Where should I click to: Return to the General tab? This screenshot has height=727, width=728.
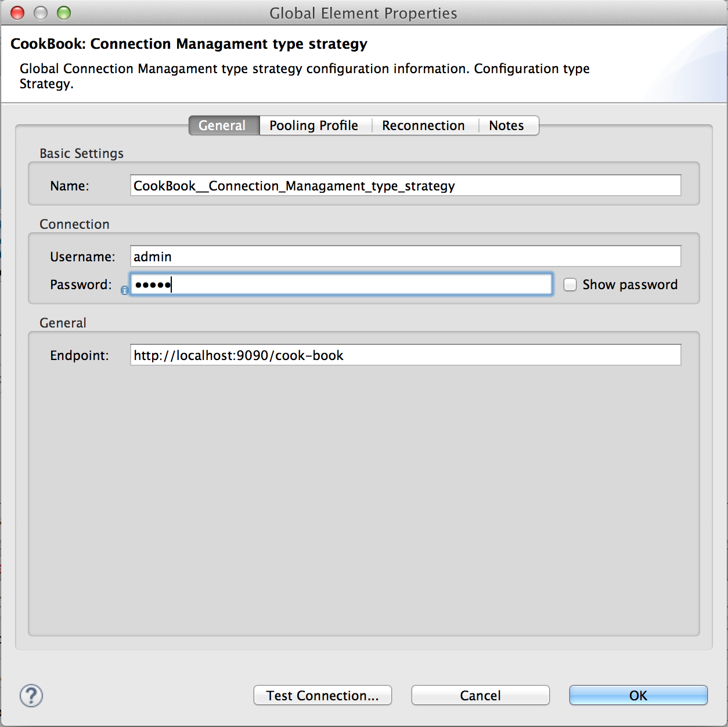click(224, 125)
